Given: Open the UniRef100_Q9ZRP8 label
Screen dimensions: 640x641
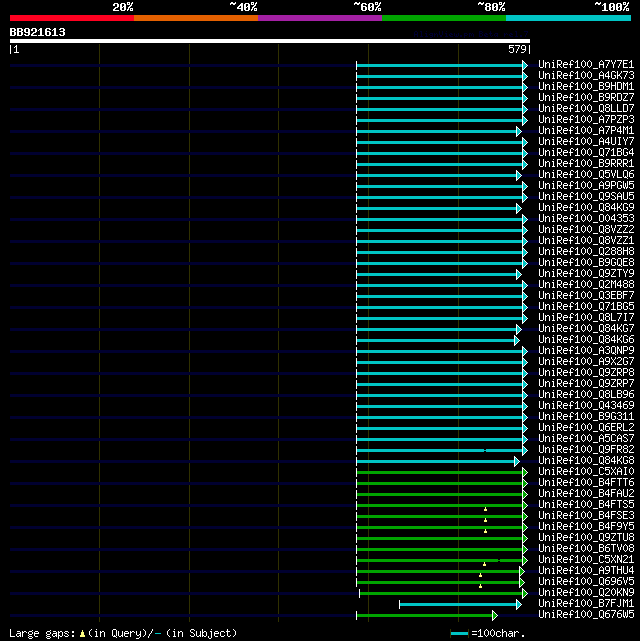Looking at the screenshot, I should point(586,373).
